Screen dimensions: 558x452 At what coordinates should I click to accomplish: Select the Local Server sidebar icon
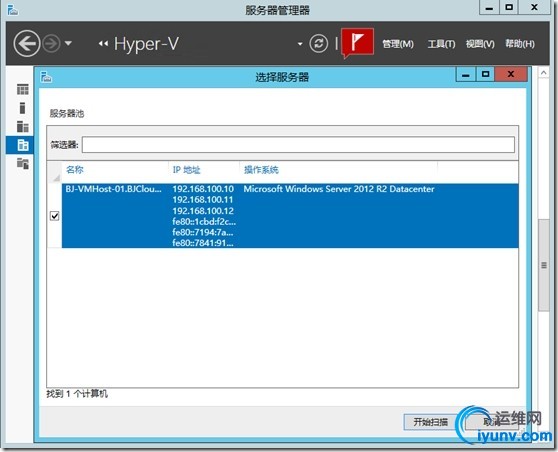coord(22,108)
